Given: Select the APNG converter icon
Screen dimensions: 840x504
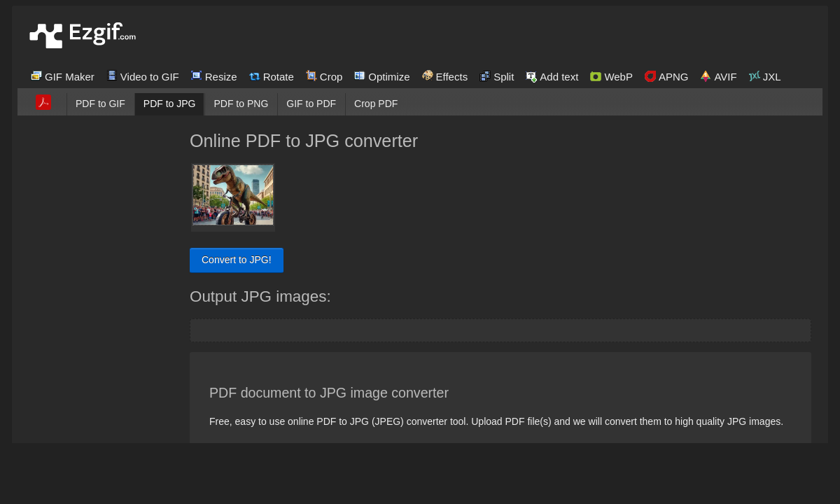Looking at the screenshot, I should (650, 76).
